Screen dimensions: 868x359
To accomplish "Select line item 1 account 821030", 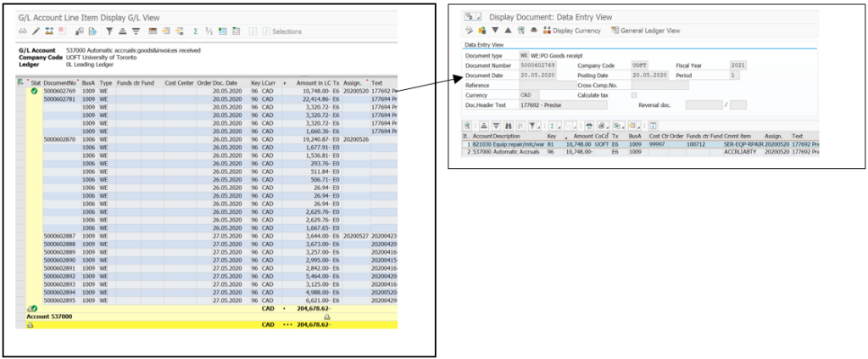I will pyautogui.click(x=482, y=144).
